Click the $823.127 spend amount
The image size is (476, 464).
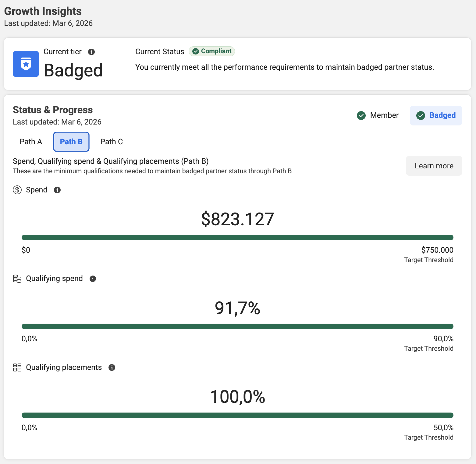pos(237,219)
